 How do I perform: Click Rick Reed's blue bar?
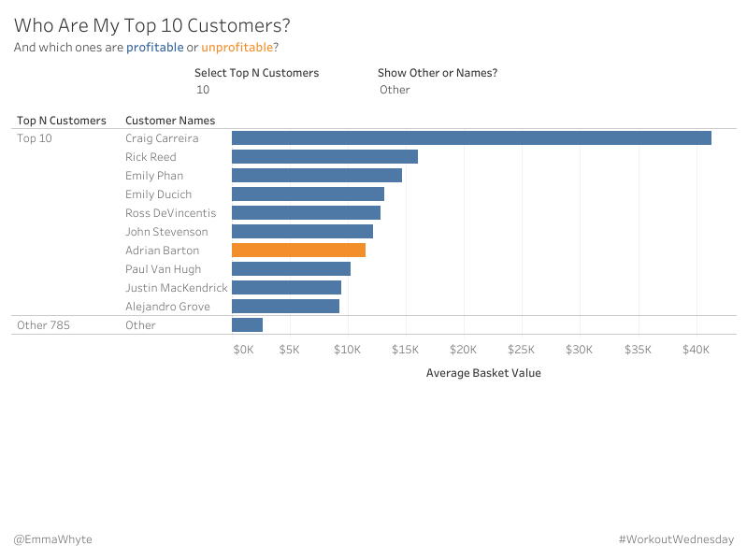324,157
